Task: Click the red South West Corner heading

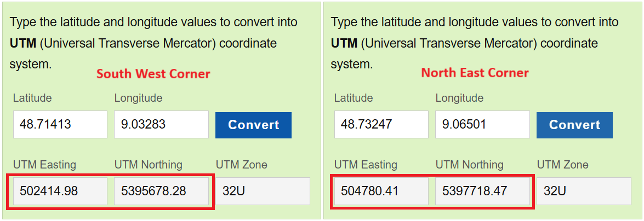Action: (x=153, y=74)
